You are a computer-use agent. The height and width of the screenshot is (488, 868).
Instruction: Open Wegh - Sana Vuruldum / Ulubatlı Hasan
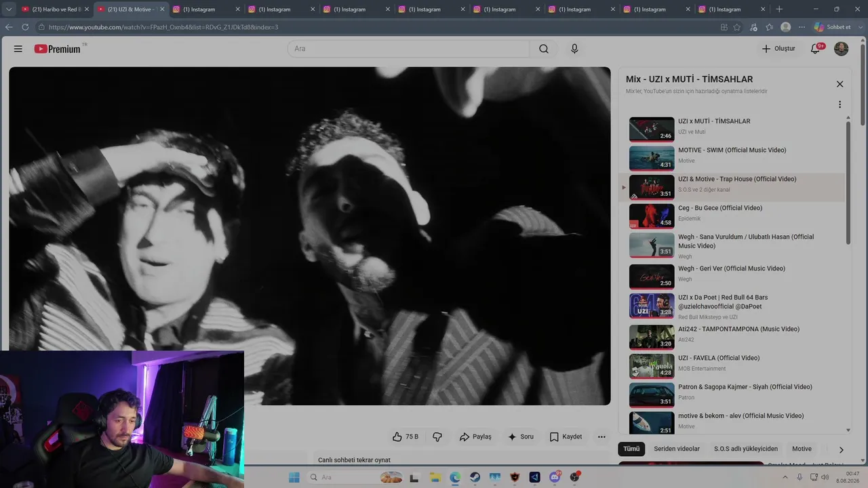746,241
